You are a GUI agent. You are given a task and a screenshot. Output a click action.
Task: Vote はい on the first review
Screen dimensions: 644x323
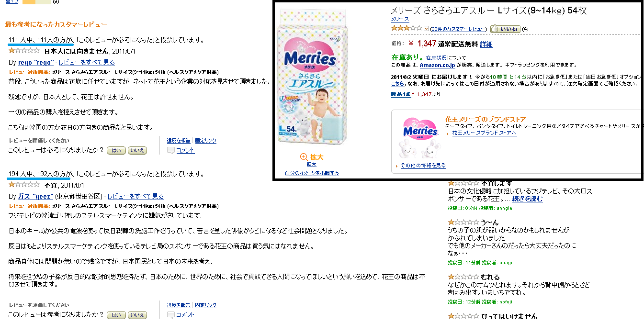click(x=116, y=150)
